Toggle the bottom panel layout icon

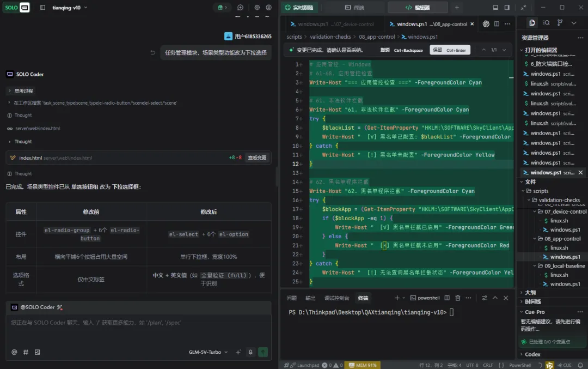point(495,8)
